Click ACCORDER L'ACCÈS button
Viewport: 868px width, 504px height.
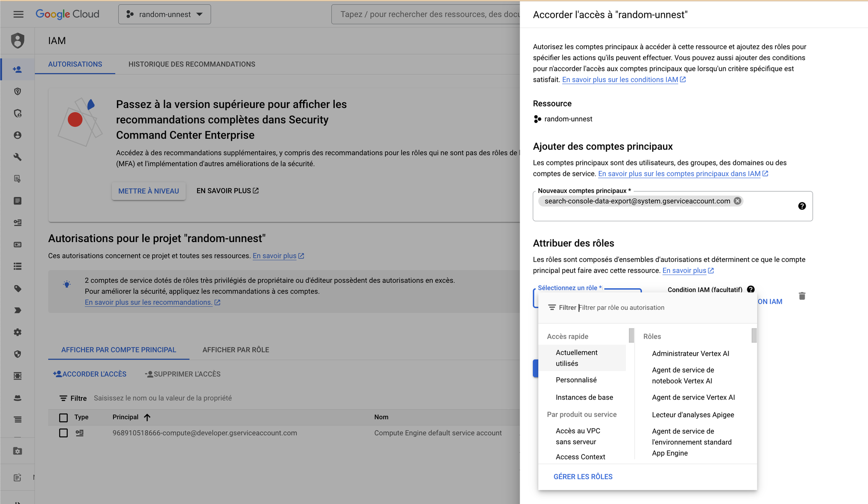[89, 374]
